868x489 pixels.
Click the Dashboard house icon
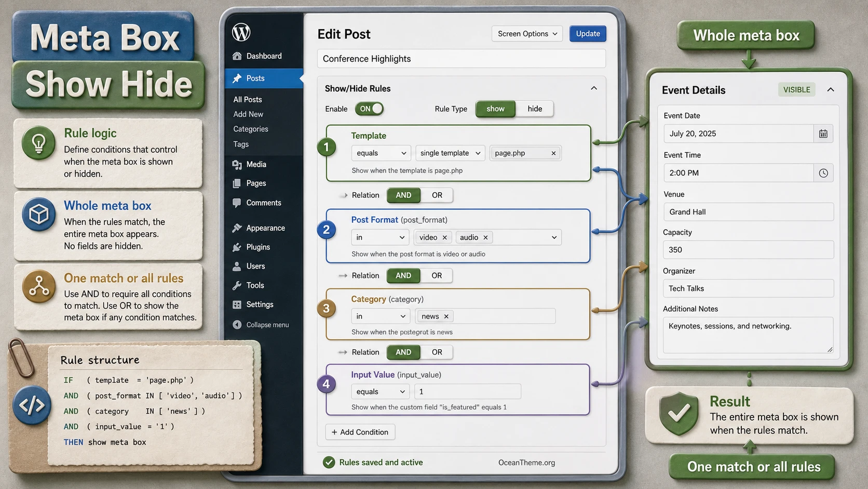(x=237, y=56)
